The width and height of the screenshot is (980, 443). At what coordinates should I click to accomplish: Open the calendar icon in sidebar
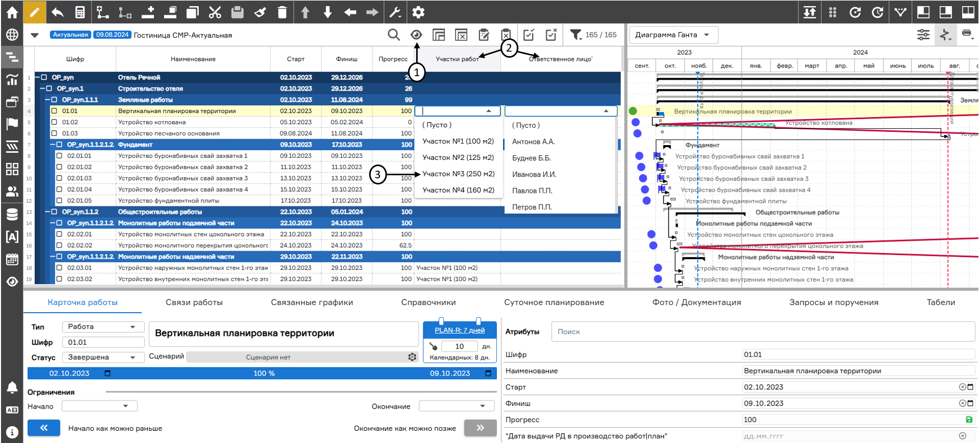(12, 259)
